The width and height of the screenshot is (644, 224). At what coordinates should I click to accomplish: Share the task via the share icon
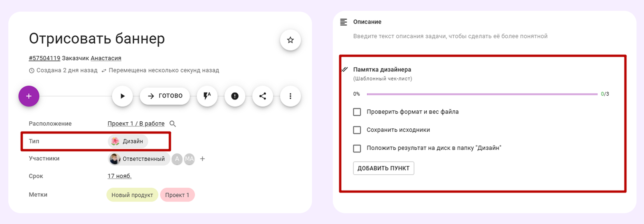coord(262,96)
